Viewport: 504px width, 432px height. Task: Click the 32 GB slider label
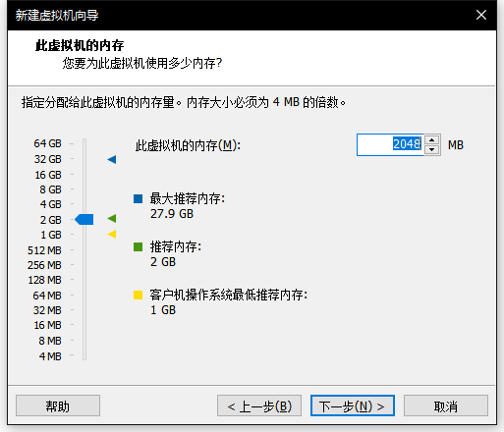point(48,159)
